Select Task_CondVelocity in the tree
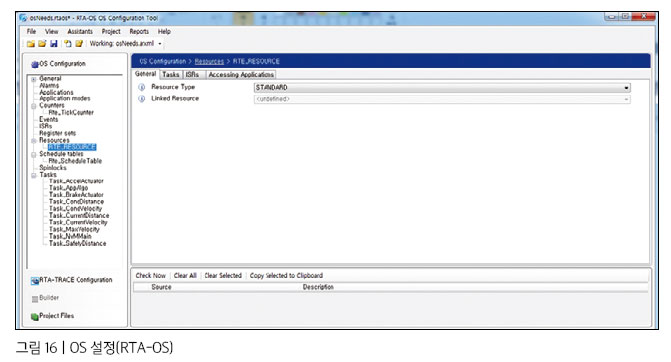671x362 pixels. (x=75, y=209)
